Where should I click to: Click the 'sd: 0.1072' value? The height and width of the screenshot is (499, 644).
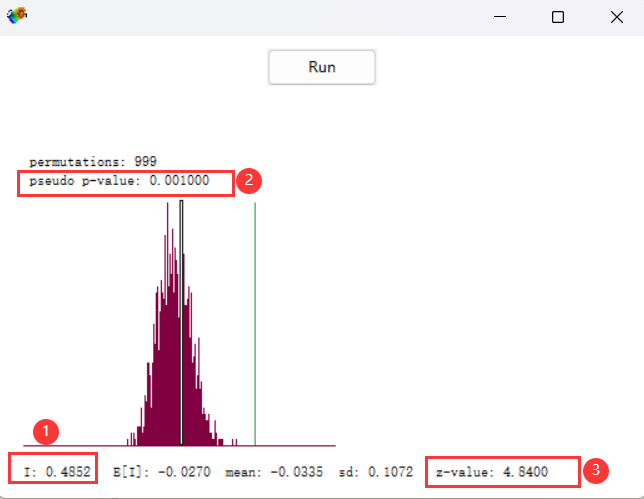click(375, 471)
